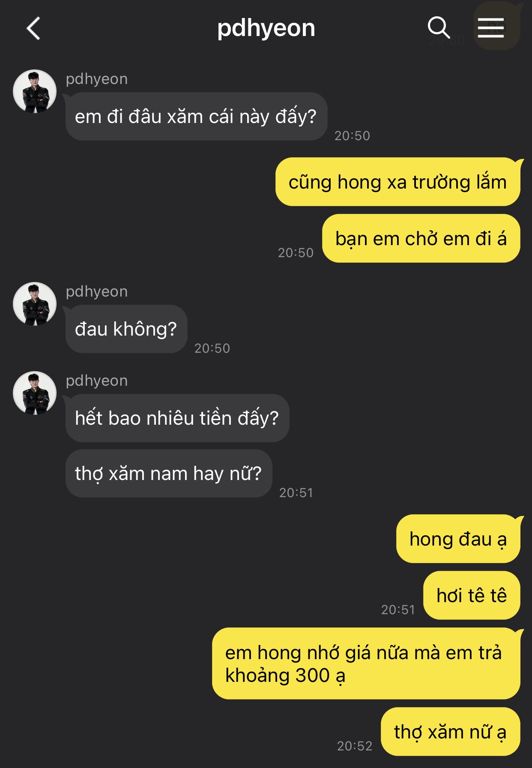The height and width of the screenshot is (768, 532).
Task: Select message 'đau không?'
Action: coord(126,329)
